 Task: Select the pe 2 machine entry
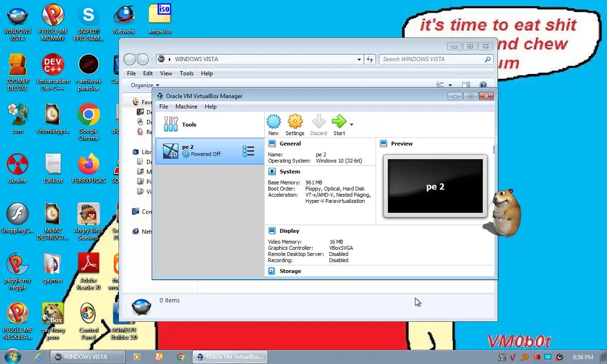click(x=210, y=151)
